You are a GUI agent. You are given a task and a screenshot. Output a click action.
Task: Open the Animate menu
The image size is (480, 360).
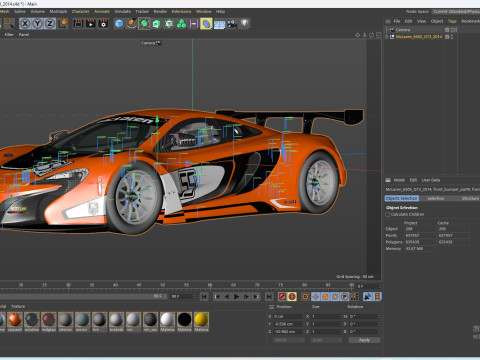(102, 11)
